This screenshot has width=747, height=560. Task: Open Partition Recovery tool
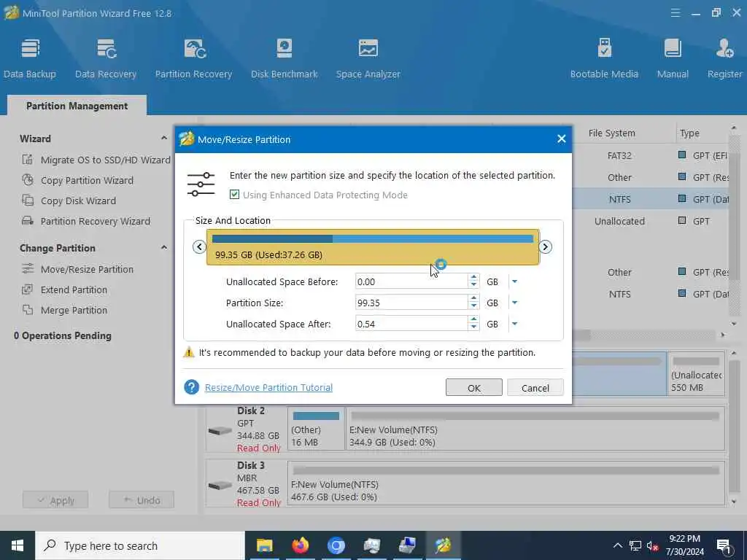pos(194,58)
